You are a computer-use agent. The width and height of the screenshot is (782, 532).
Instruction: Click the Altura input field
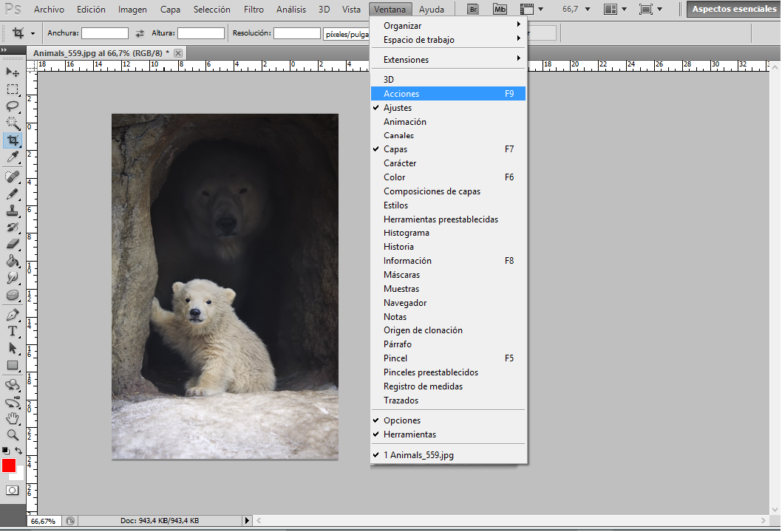coord(201,33)
